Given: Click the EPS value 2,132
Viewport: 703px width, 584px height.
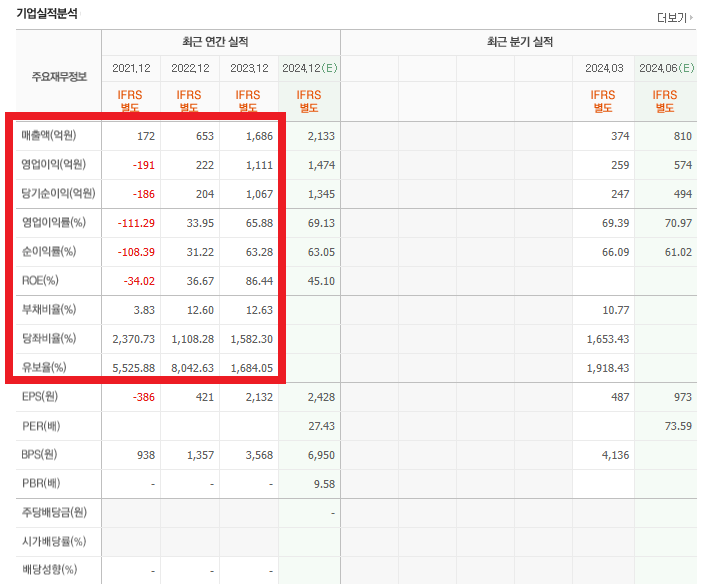Looking at the screenshot, I should 259,397.
